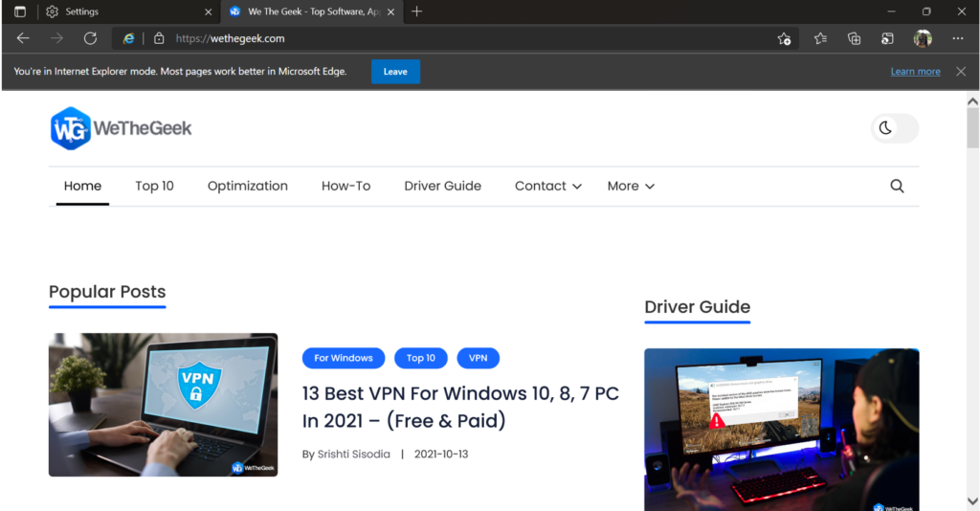Switch to the Settings tab
This screenshot has height=511, width=980.
[124, 11]
